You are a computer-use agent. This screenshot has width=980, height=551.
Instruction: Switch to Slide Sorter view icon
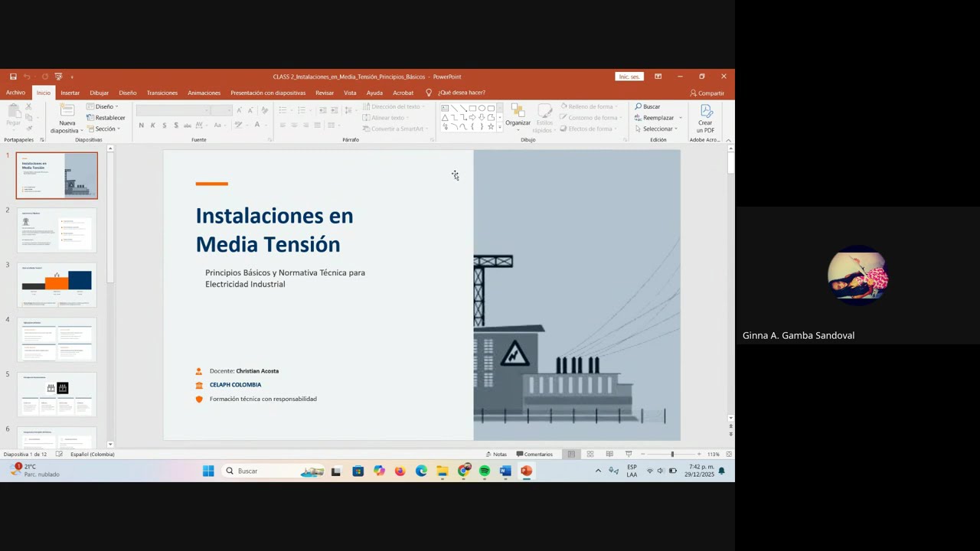click(590, 454)
